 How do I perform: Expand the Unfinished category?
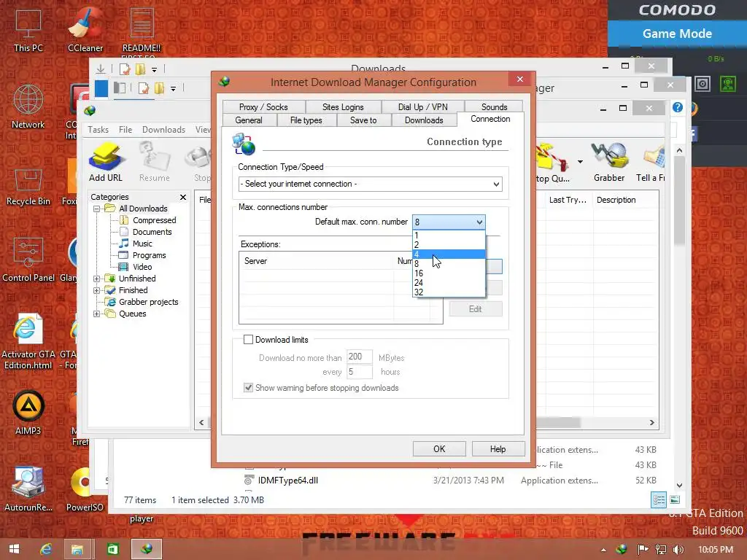(96, 279)
